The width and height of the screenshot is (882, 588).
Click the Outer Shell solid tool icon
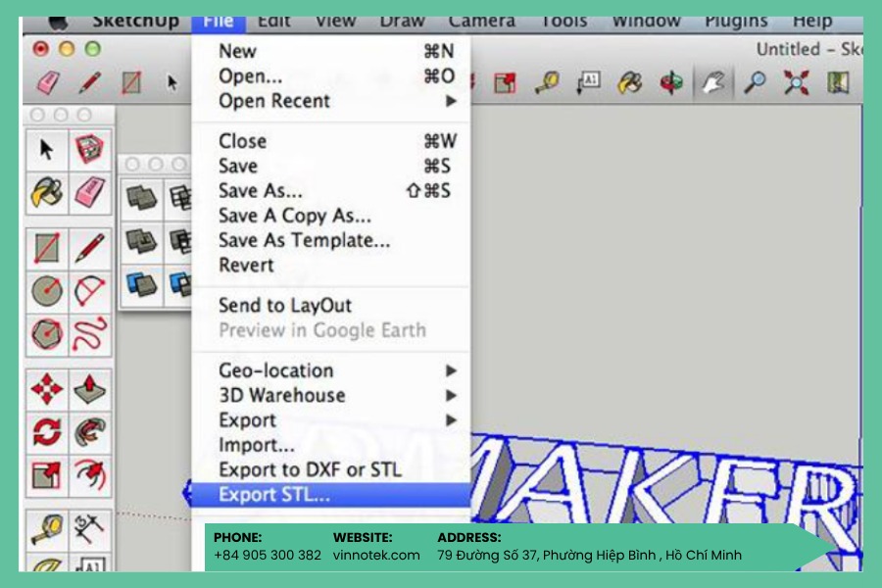tap(141, 198)
